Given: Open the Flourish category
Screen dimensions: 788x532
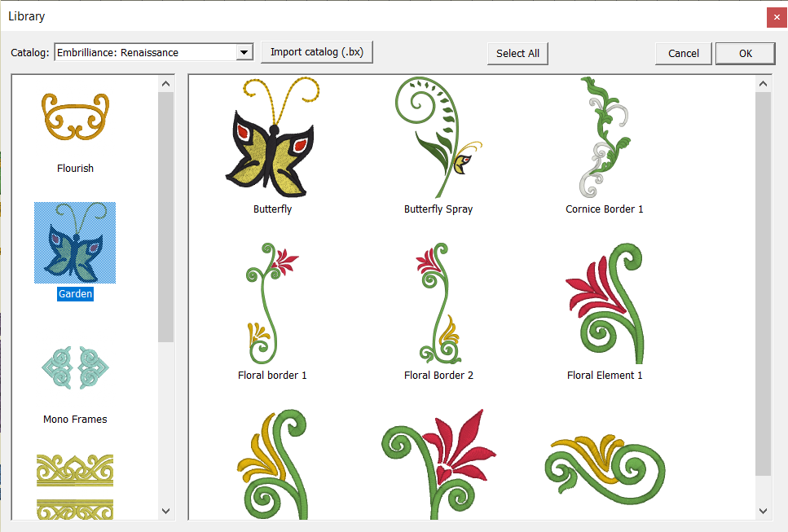Looking at the screenshot, I should coord(75,118).
